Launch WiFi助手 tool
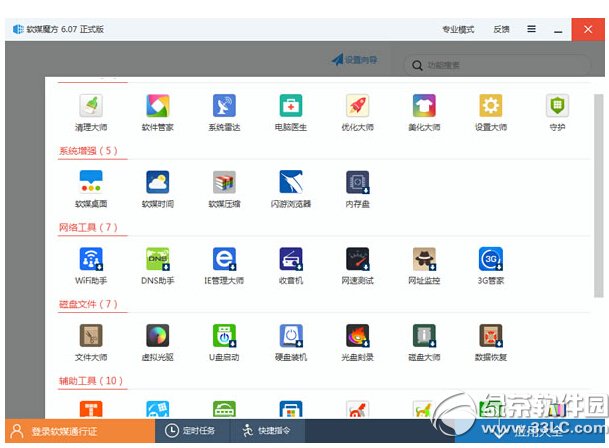 91,260
